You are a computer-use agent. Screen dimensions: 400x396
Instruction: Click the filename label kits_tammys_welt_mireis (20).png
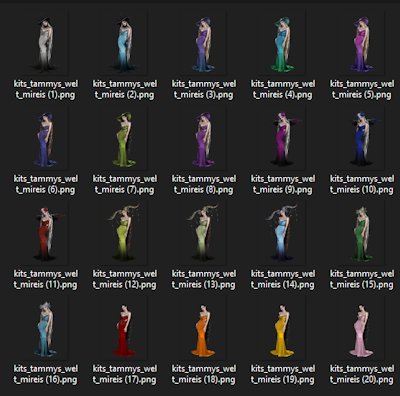pyautogui.click(x=362, y=374)
